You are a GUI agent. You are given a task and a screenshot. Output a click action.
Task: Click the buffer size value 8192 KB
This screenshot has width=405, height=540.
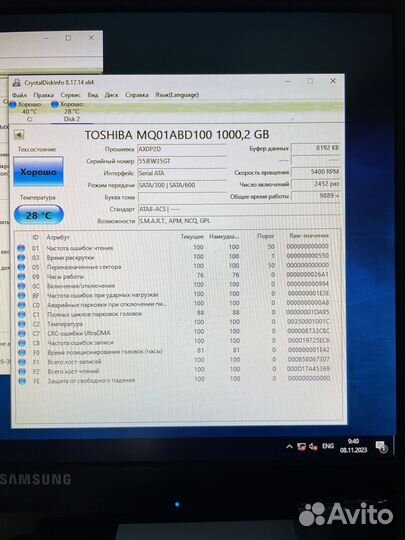pos(316,148)
